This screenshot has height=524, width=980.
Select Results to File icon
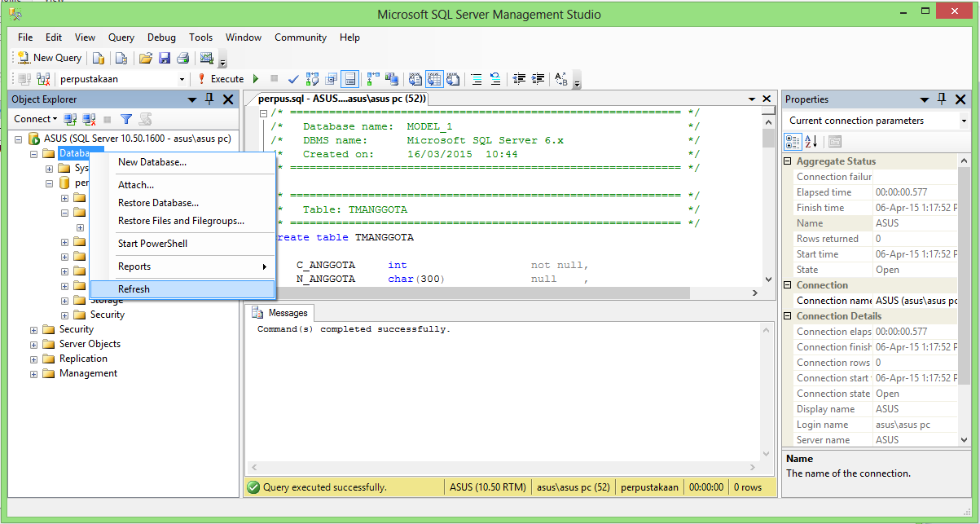pyautogui.click(x=453, y=79)
